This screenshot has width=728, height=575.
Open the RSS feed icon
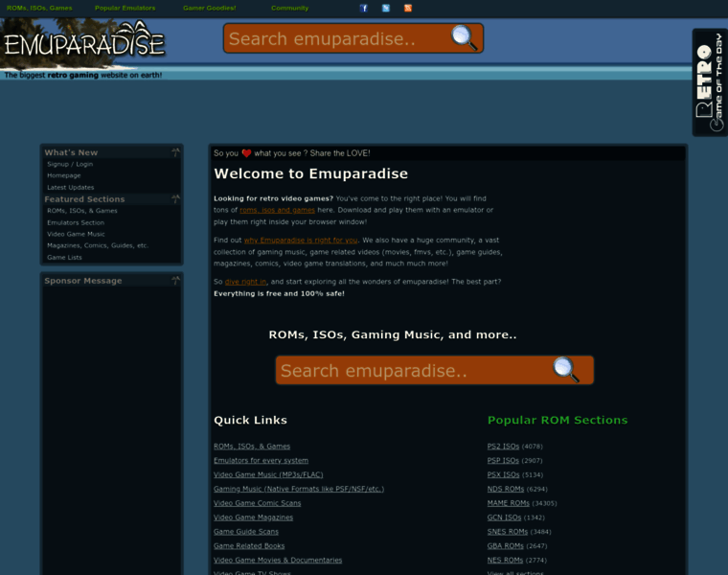tap(408, 8)
